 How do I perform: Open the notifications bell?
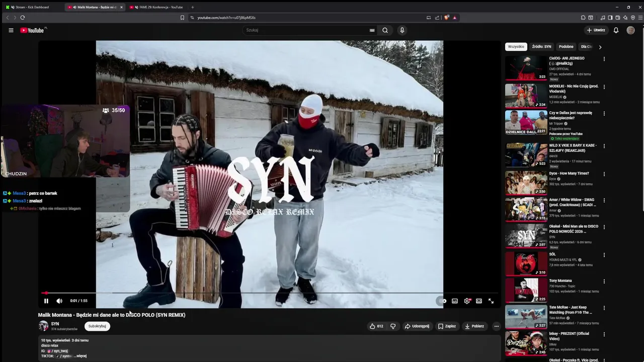pos(616,30)
